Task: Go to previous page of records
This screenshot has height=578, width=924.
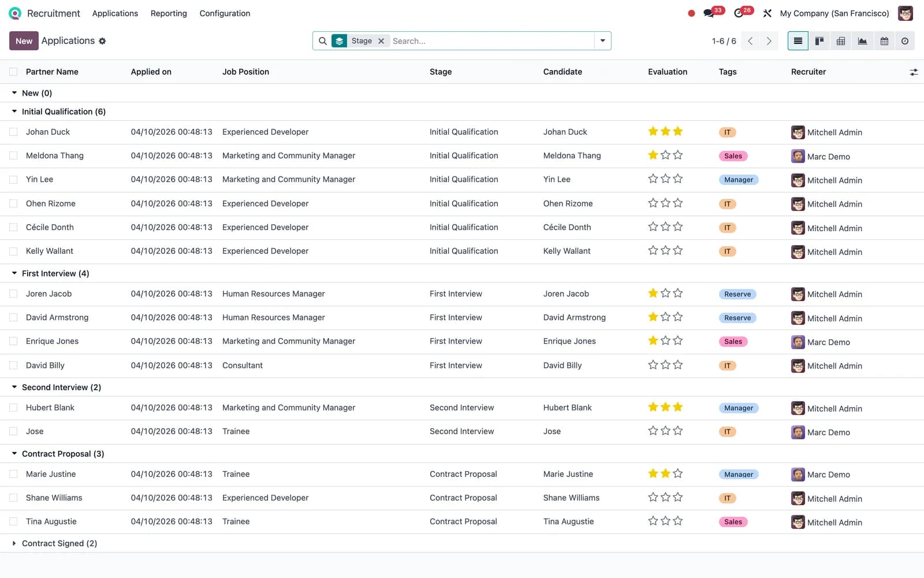Action: pos(750,41)
